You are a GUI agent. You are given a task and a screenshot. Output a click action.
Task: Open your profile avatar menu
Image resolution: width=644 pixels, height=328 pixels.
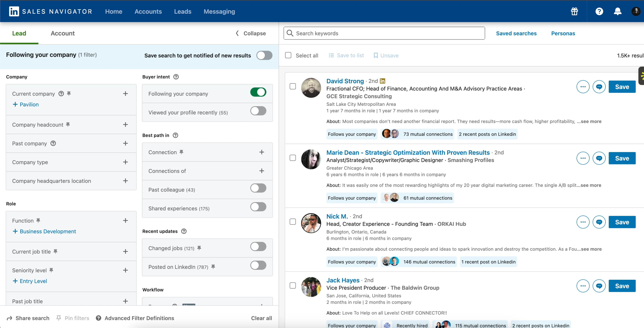tap(636, 11)
